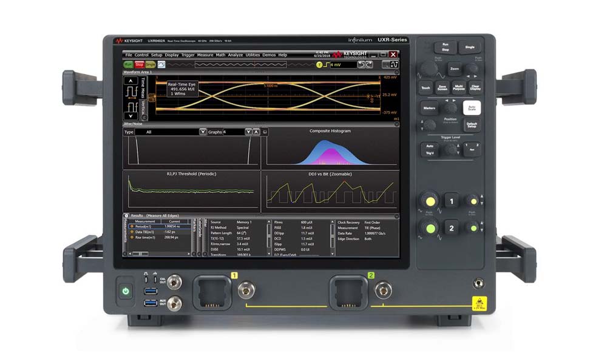Open the Analyze menu

(x=236, y=55)
